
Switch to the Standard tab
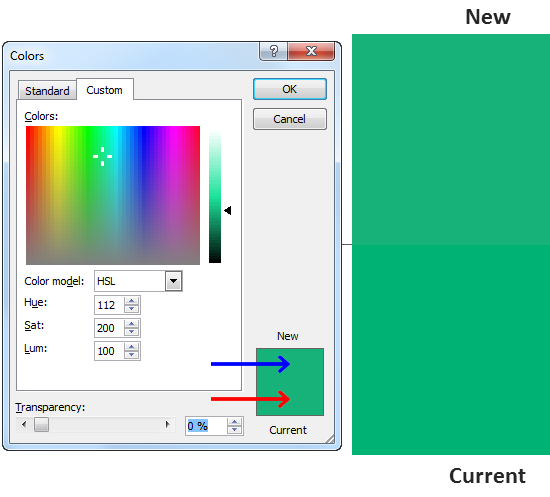pos(47,91)
